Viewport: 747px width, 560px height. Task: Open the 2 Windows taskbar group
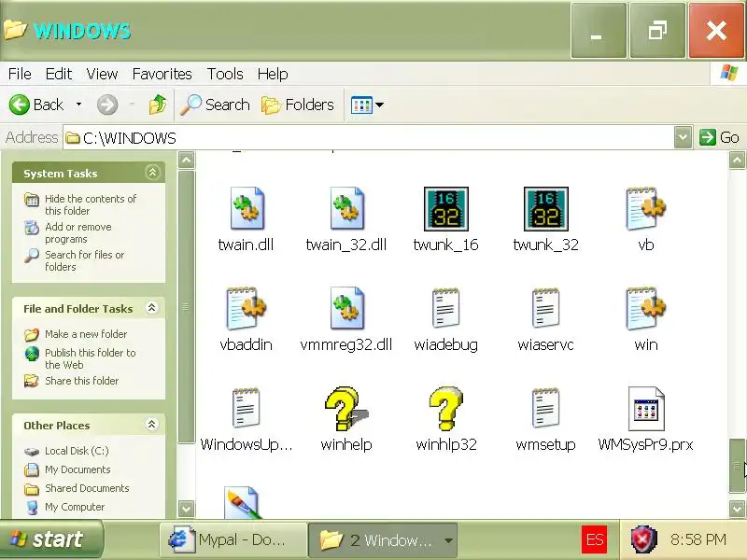[383, 540]
